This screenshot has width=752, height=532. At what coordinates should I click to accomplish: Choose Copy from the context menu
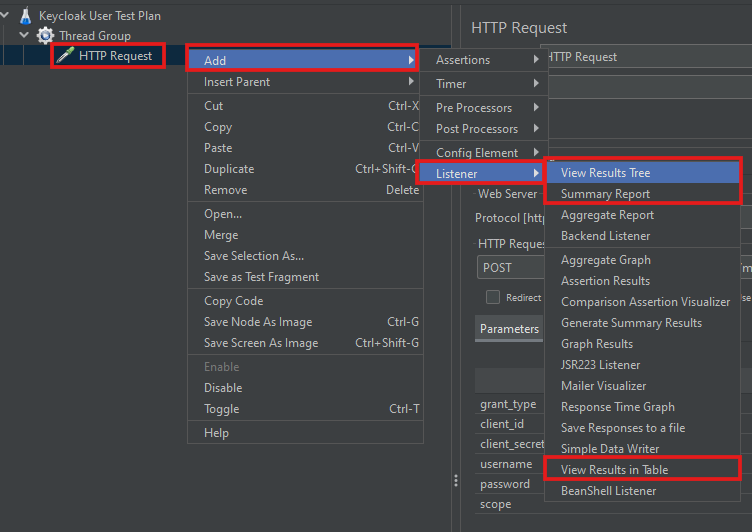click(303, 127)
